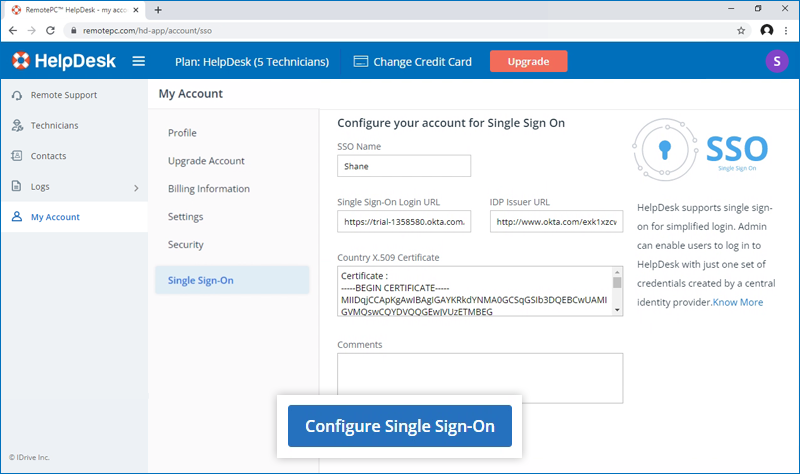Click the Comments text area
This screenshot has height=474, width=800.
[480, 378]
